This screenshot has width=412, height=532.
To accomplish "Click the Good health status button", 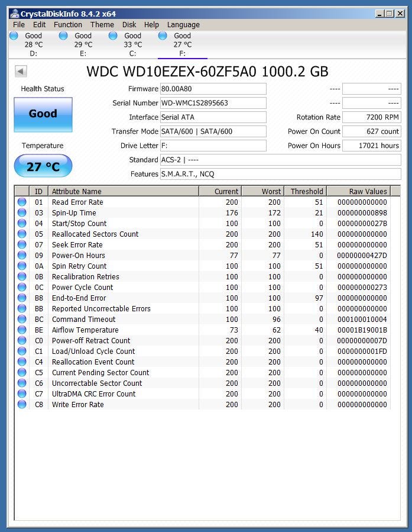I will point(43,114).
